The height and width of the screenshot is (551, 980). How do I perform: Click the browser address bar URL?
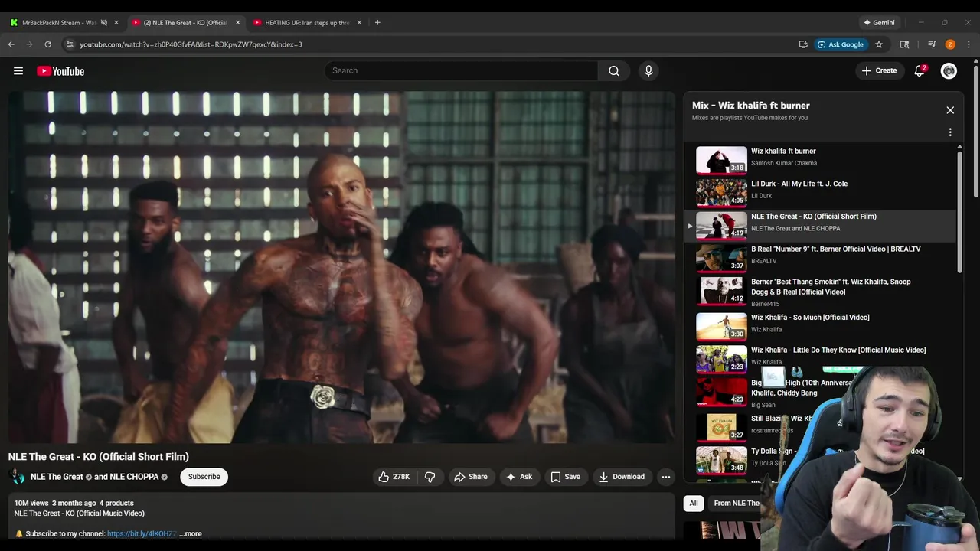[191, 44]
